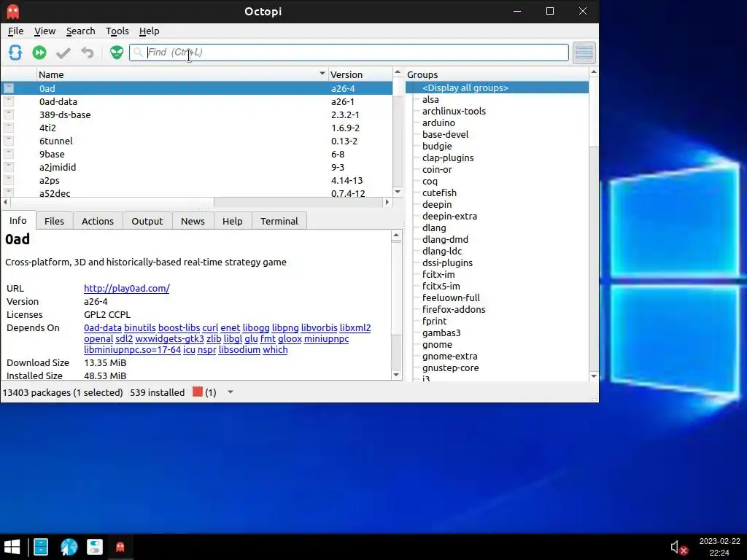The image size is (747, 560).
Task: Click the '539 installed' status text
Action: 158,392
